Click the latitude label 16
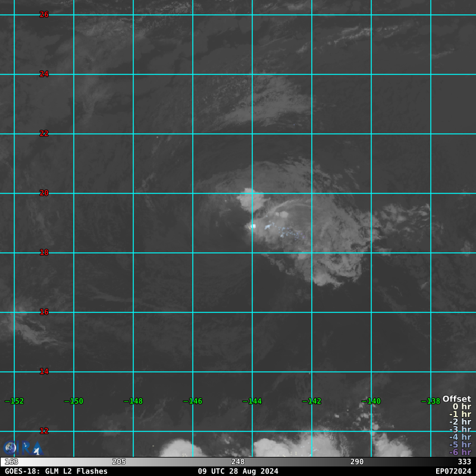 44,312
